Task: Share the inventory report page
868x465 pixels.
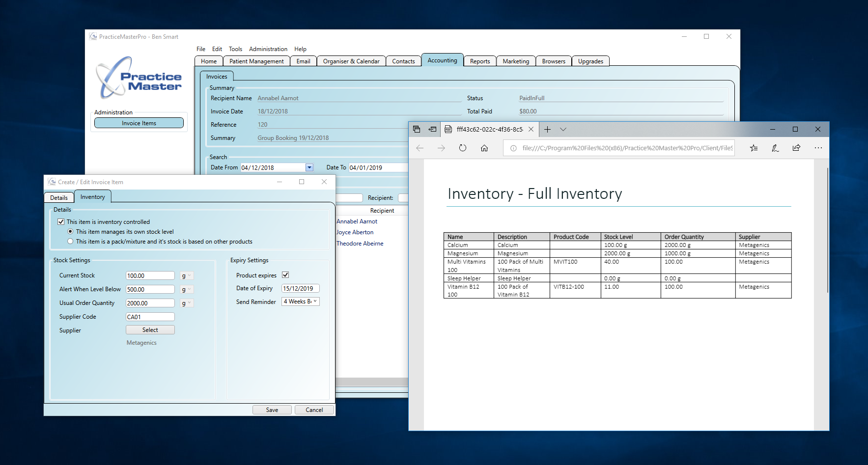Action: [796, 148]
